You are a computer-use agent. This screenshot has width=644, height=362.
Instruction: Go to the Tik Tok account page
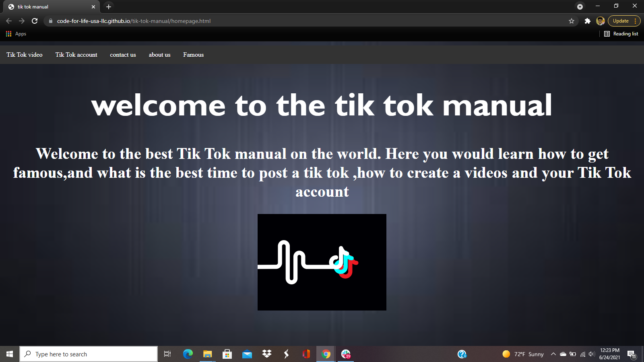coord(76,55)
